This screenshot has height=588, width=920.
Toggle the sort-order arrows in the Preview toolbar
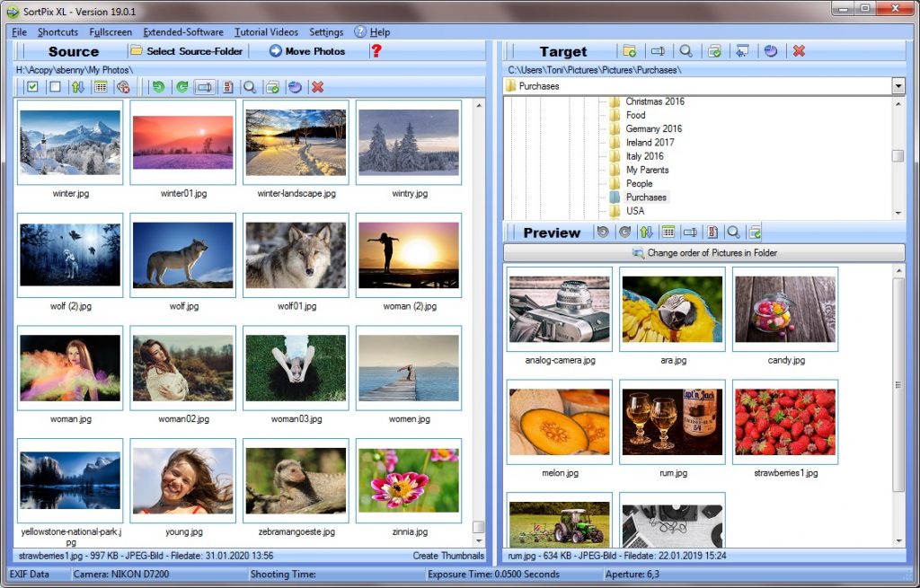646,232
